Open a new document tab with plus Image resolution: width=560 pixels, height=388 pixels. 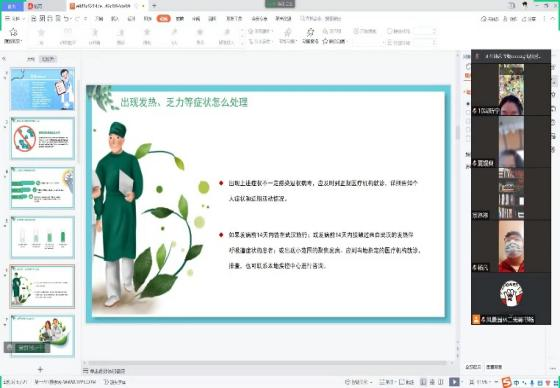[x=154, y=6]
